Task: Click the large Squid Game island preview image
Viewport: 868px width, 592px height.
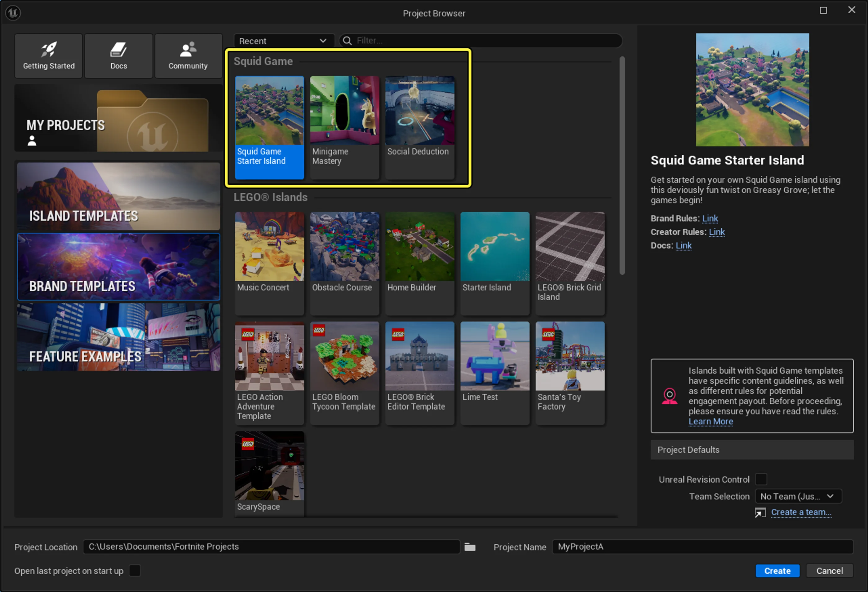Action: tap(752, 90)
